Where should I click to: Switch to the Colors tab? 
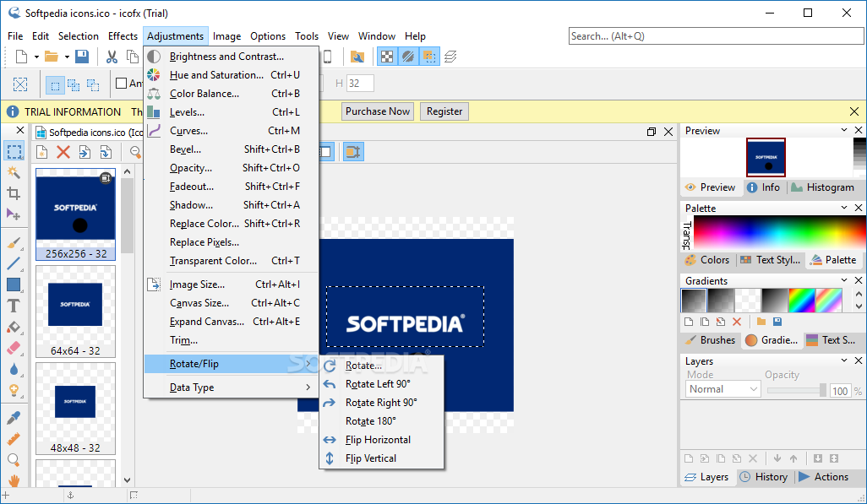click(708, 260)
